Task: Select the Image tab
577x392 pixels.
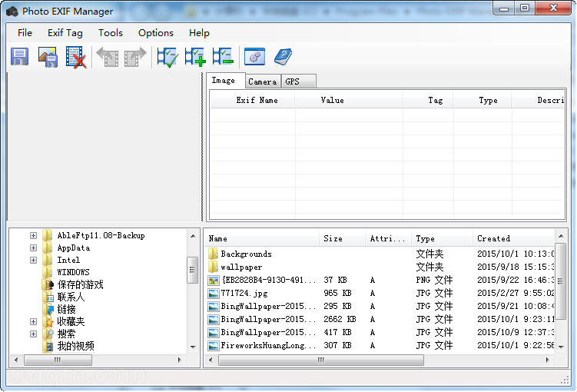Action: [x=226, y=80]
